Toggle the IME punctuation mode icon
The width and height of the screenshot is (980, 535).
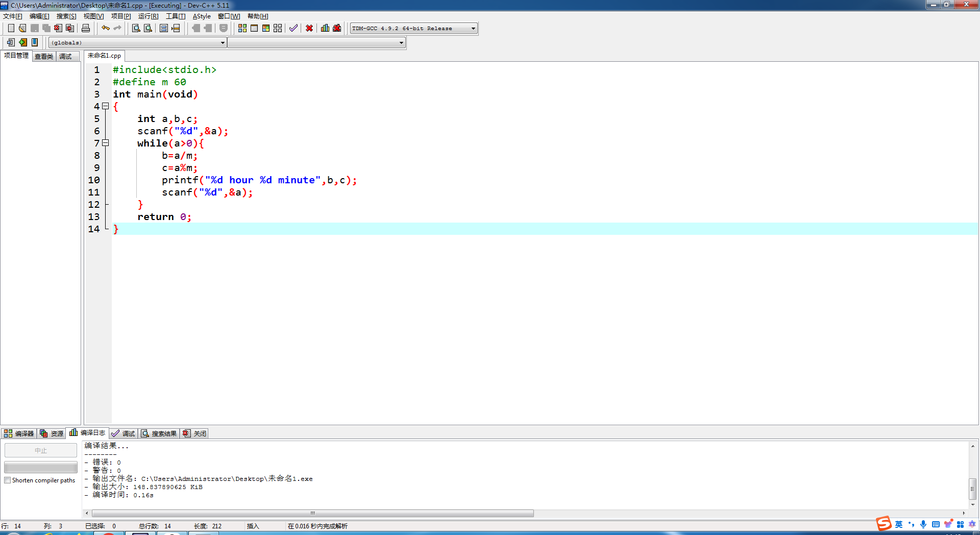click(911, 524)
